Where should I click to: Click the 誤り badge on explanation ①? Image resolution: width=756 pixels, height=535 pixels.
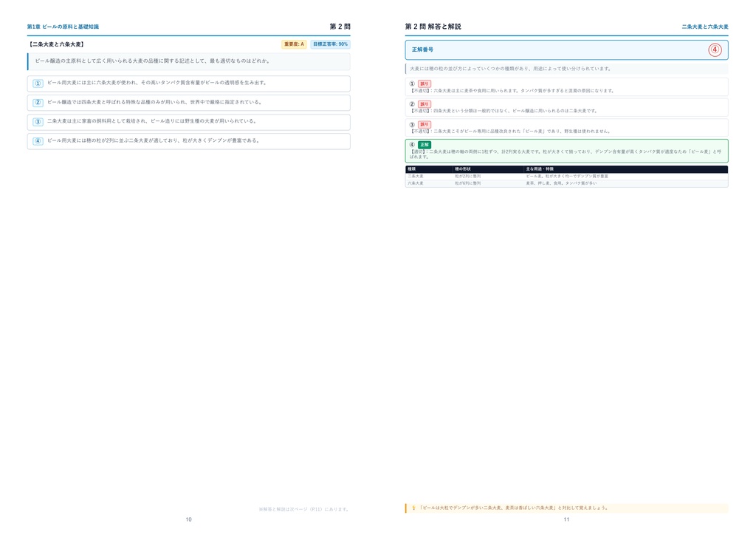pyautogui.click(x=425, y=84)
